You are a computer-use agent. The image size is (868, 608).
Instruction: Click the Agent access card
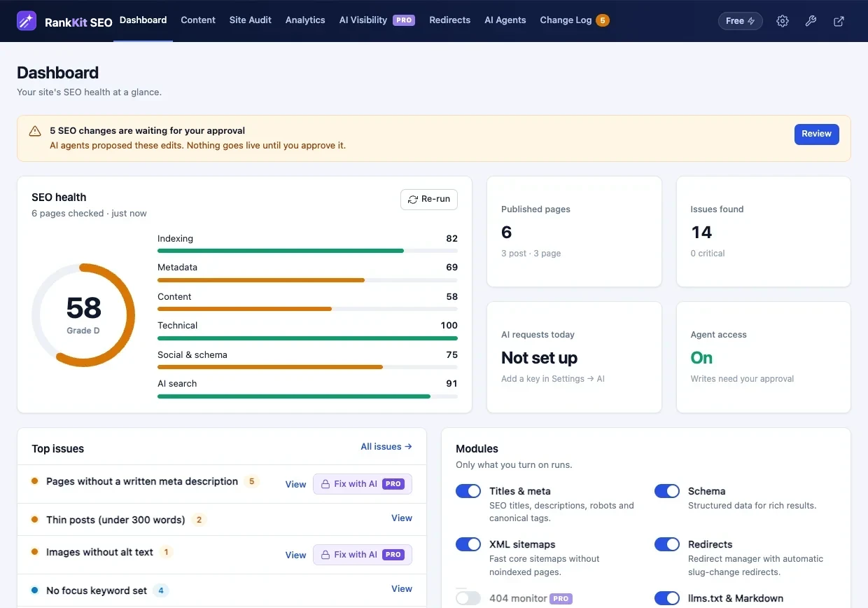coord(764,357)
